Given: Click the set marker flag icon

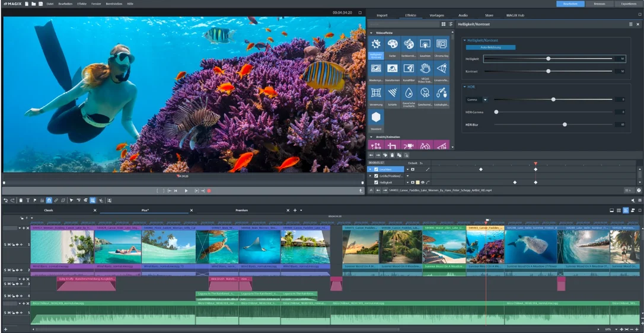Looking at the screenshot, I should [x=35, y=200].
